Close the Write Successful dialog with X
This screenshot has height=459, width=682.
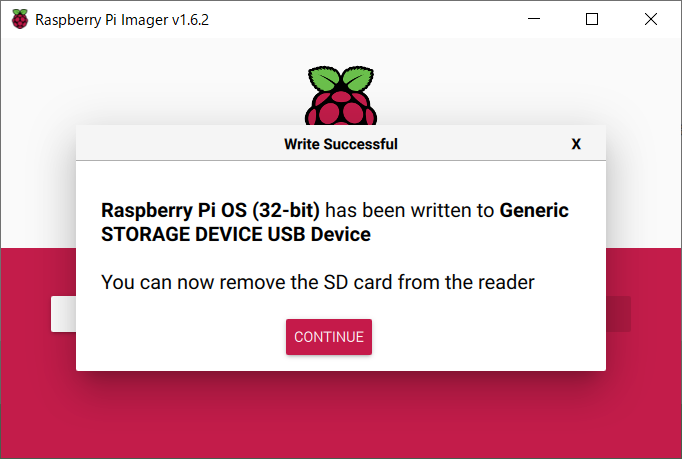coord(576,144)
